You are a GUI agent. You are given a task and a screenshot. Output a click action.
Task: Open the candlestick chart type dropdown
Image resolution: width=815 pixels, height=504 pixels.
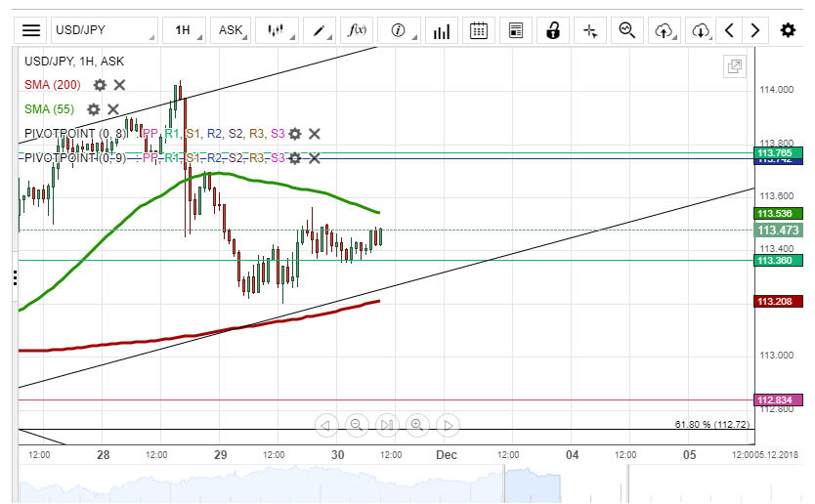point(277,30)
